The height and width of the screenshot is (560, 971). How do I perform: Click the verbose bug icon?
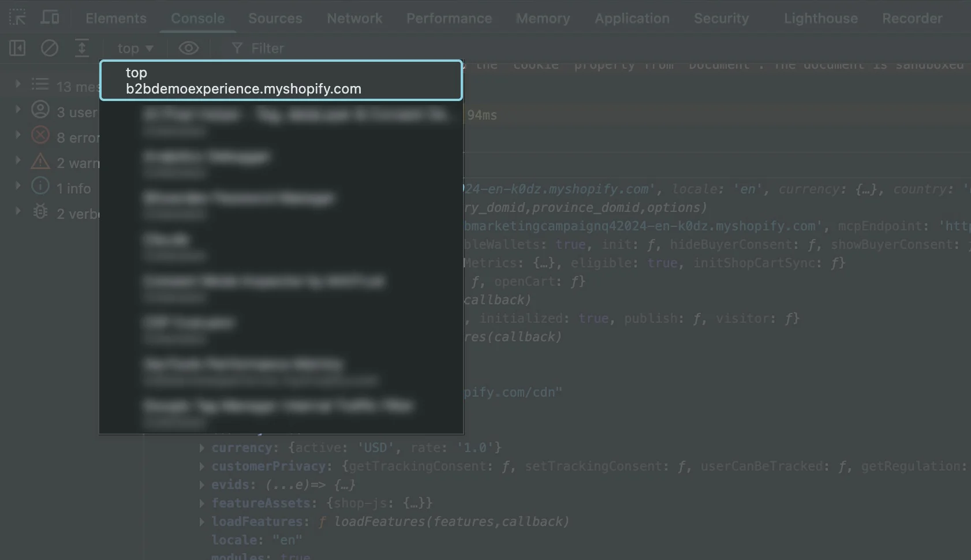40,211
